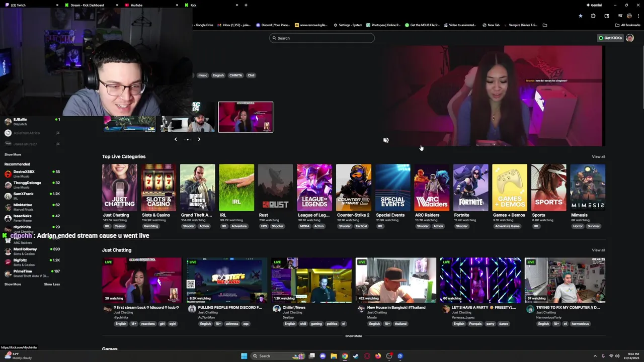Image resolution: width=644 pixels, height=362 pixels.
Task: Open the Mimesis category cover
Action: [x=588, y=187]
